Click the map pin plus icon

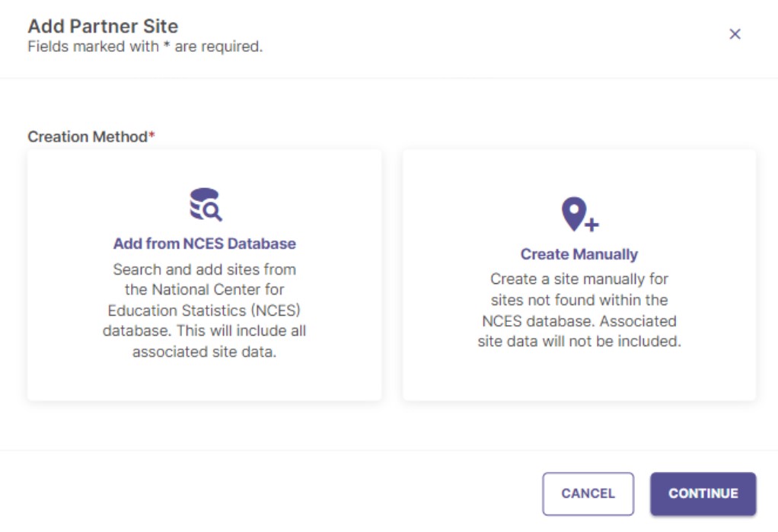click(579, 215)
